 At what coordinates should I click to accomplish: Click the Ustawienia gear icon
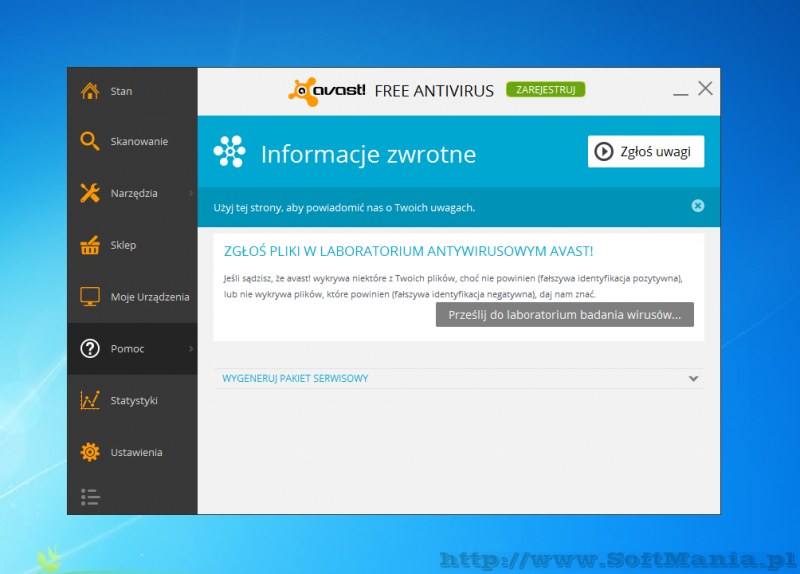90,452
